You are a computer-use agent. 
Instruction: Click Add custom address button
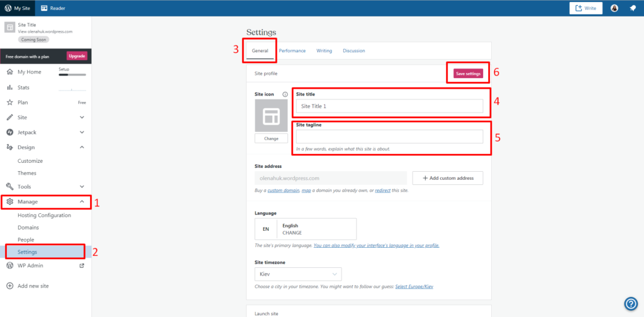click(x=448, y=178)
